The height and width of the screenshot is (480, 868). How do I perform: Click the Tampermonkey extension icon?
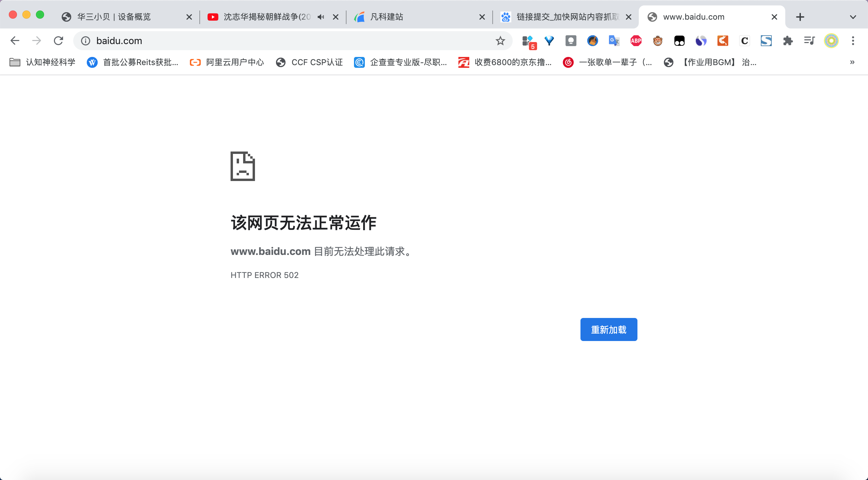pyautogui.click(x=679, y=41)
